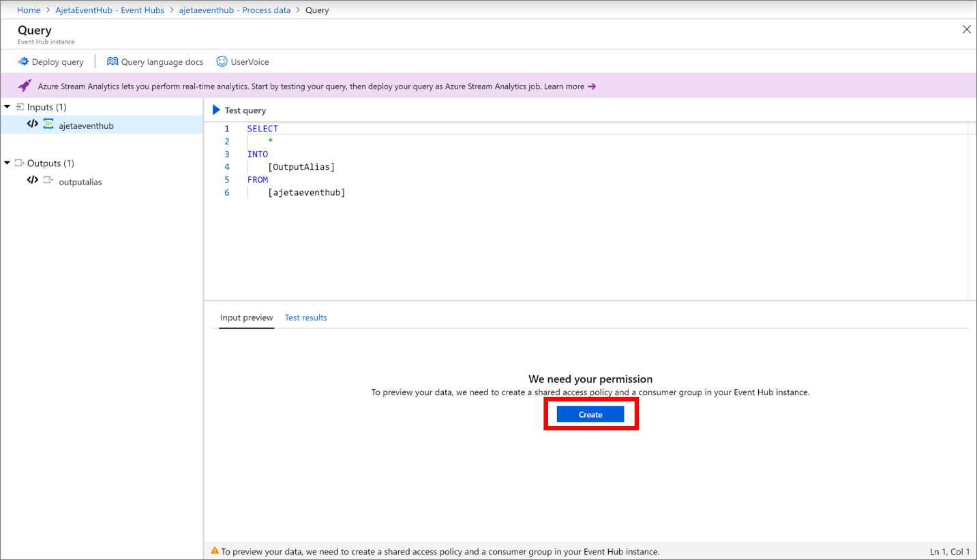977x560 pixels.
Task: Click line number 6 in editor gutter
Action: click(x=227, y=193)
